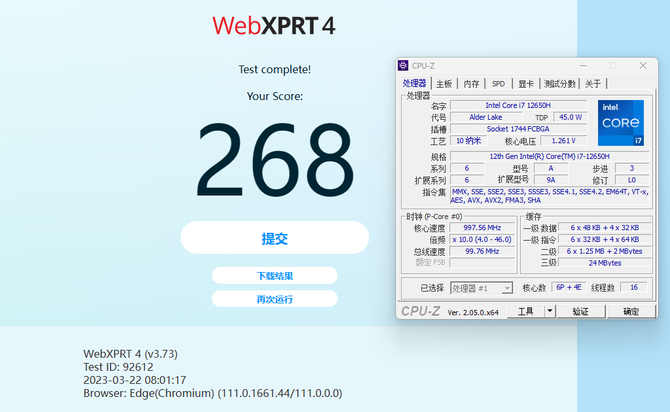Click the core count value 6P + 4E
The image size is (670, 412).
click(x=569, y=287)
